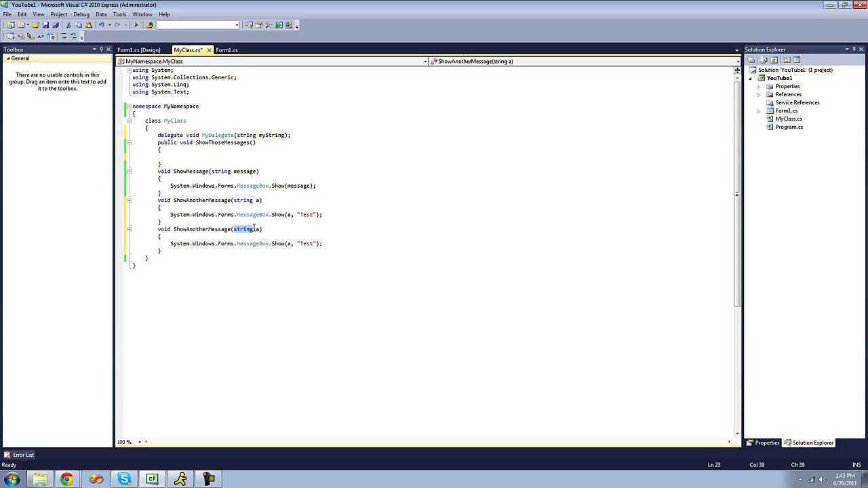The image size is (868, 488).
Task: Collapse the General toolbox group
Action: click(8, 58)
